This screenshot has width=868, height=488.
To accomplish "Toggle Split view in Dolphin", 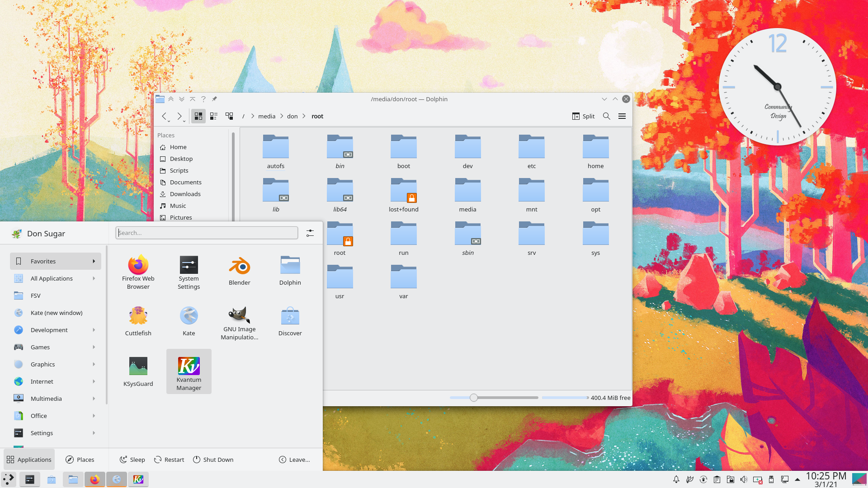I will [x=583, y=116].
